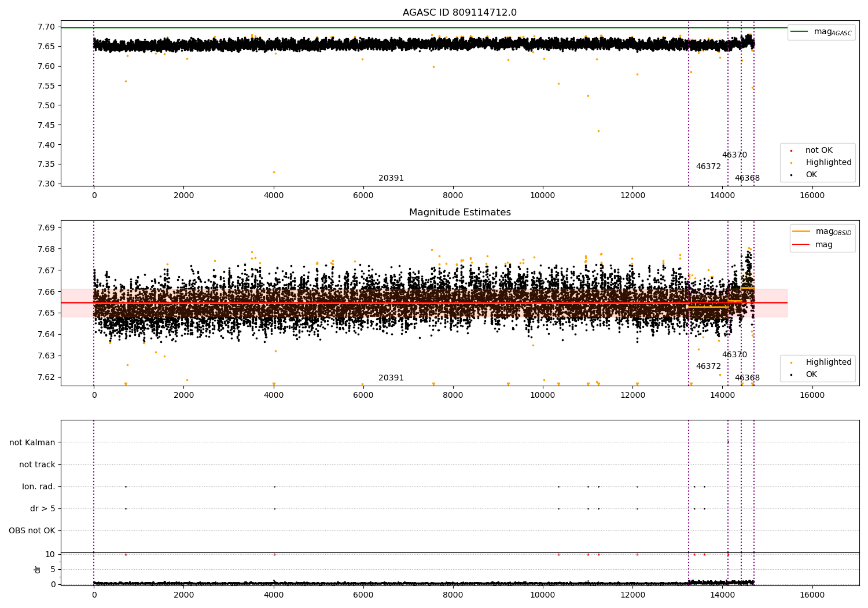Select the 'OBS not OK' row label

pyautogui.click(x=32, y=531)
